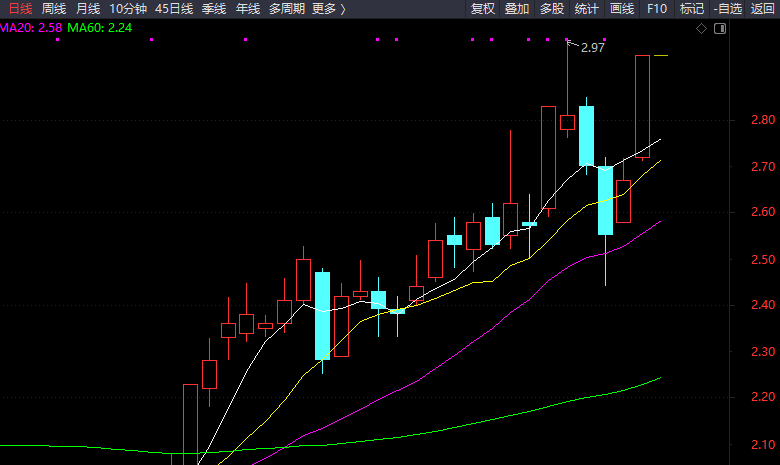Click the 2.80 price axis label

coord(763,120)
